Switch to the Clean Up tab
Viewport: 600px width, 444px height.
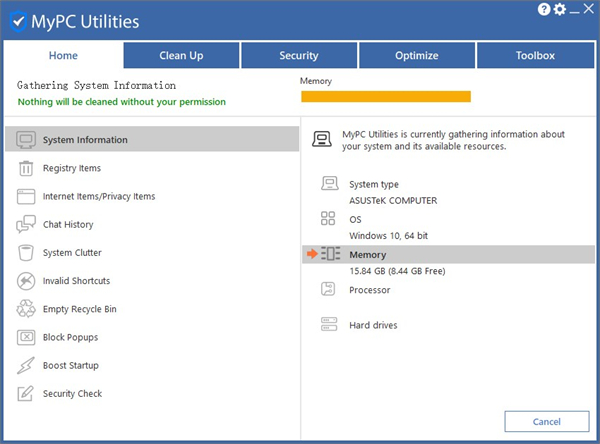[181, 56]
